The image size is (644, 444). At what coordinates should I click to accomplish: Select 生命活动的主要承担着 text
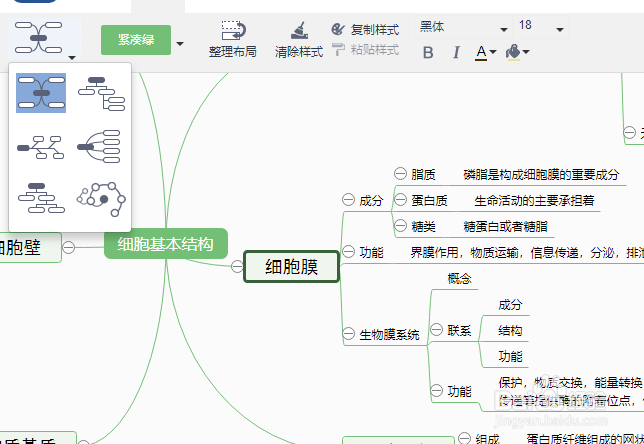click(534, 201)
